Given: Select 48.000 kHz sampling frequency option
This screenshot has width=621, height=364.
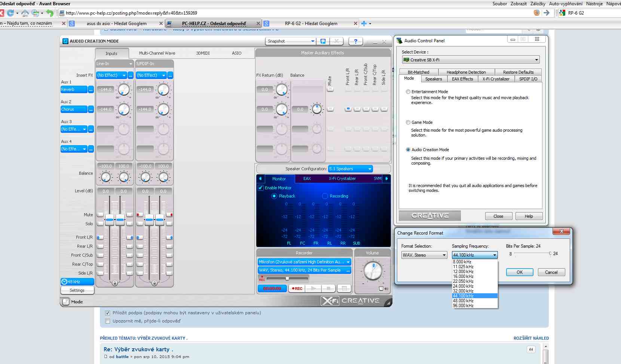Looking at the screenshot, I should click(x=475, y=301).
